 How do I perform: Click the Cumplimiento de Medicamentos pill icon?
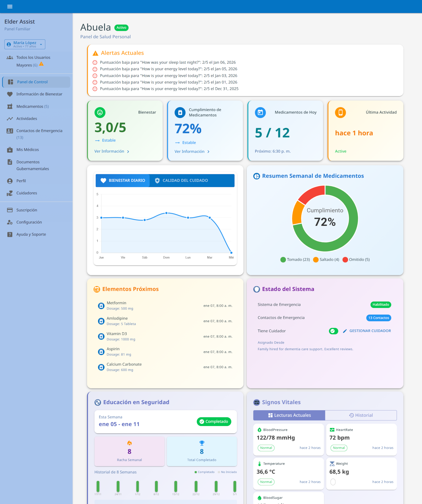(180, 112)
